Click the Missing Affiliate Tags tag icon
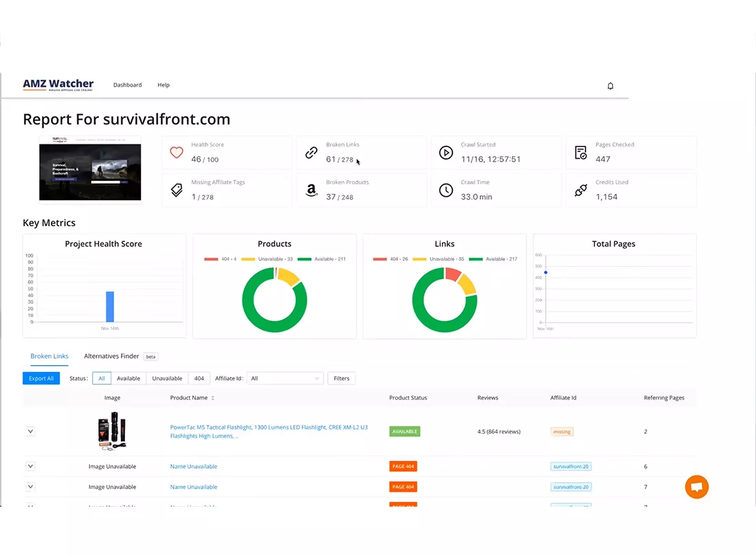 [177, 190]
